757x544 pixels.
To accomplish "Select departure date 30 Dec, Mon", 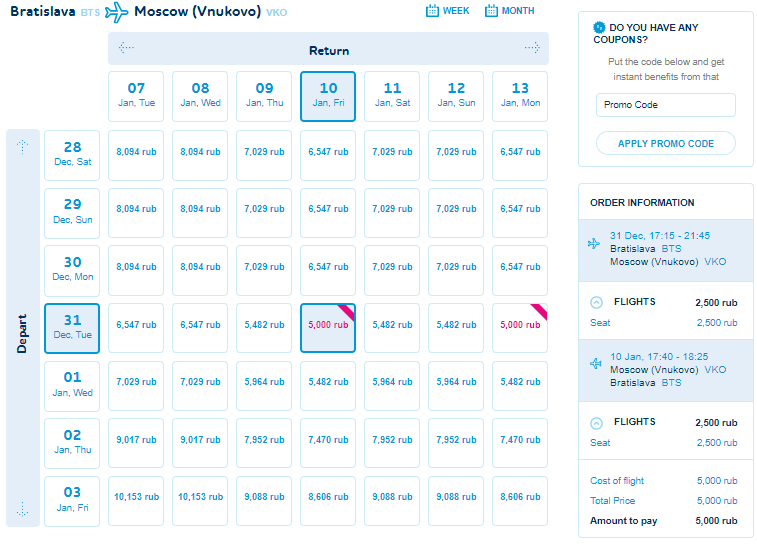I will tap(72, 271).
